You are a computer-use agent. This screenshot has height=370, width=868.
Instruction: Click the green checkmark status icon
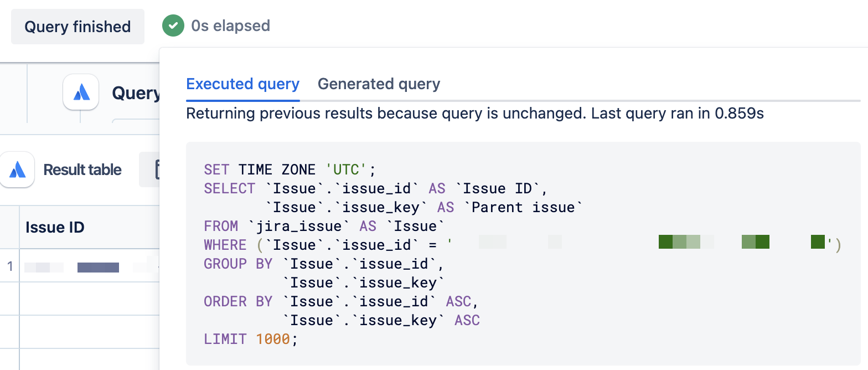(173, 25)
